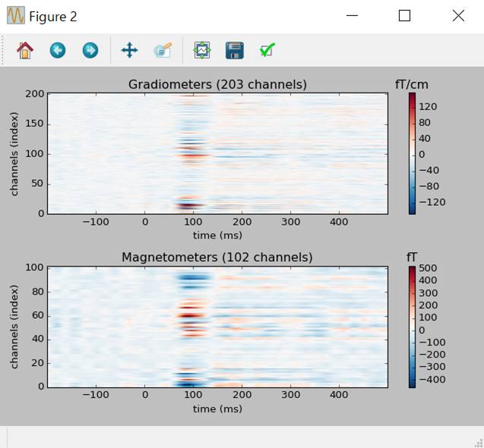Click the Magnetometers channels (index) axis label
The width and height of the screenshot is (484, 448).
pyautogui.click(x=14, y=327)
